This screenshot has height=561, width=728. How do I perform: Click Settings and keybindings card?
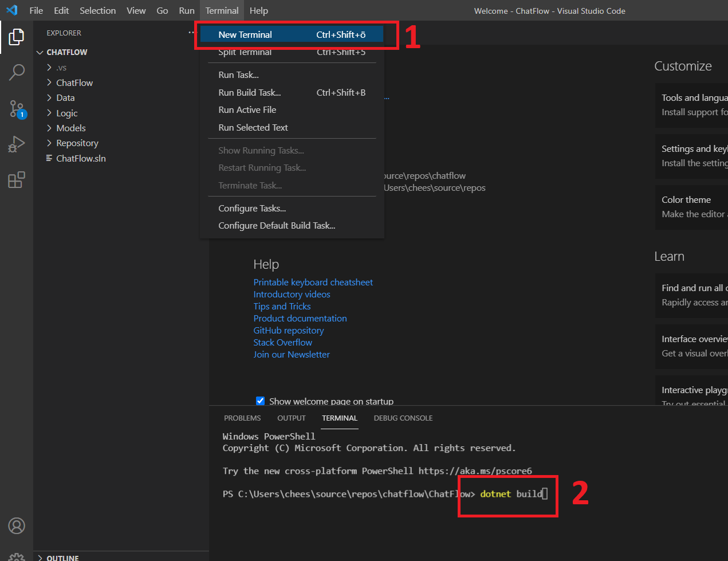coord(691,156)
